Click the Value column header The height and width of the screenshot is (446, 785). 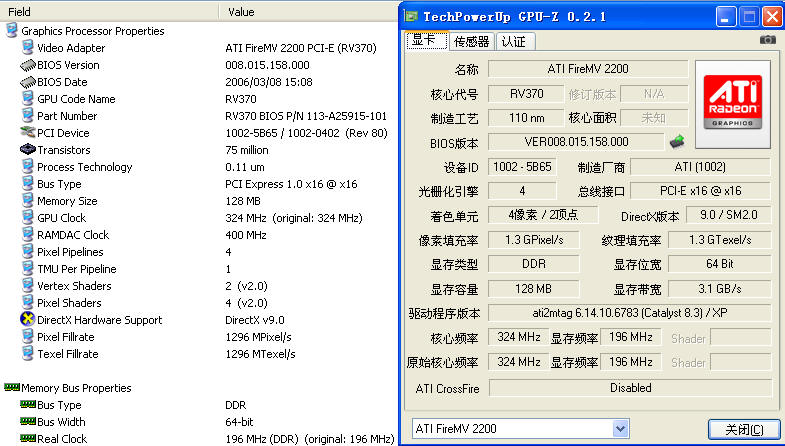tap(309, 12)
